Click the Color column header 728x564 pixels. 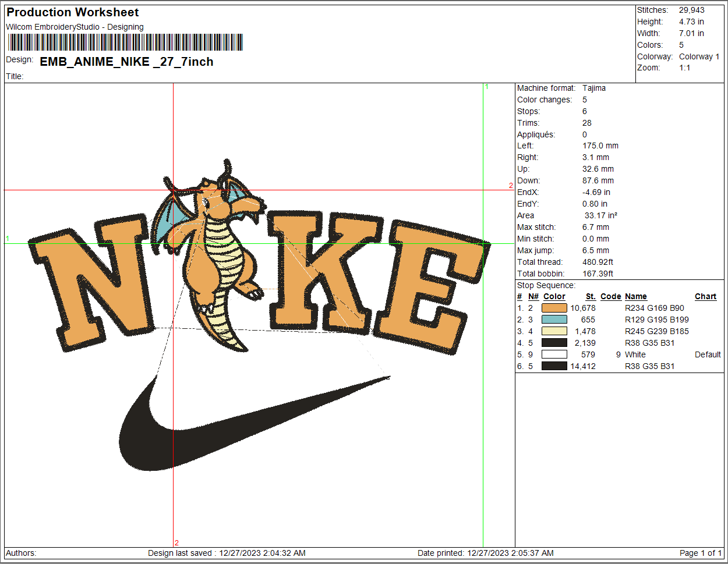(554, 296)
